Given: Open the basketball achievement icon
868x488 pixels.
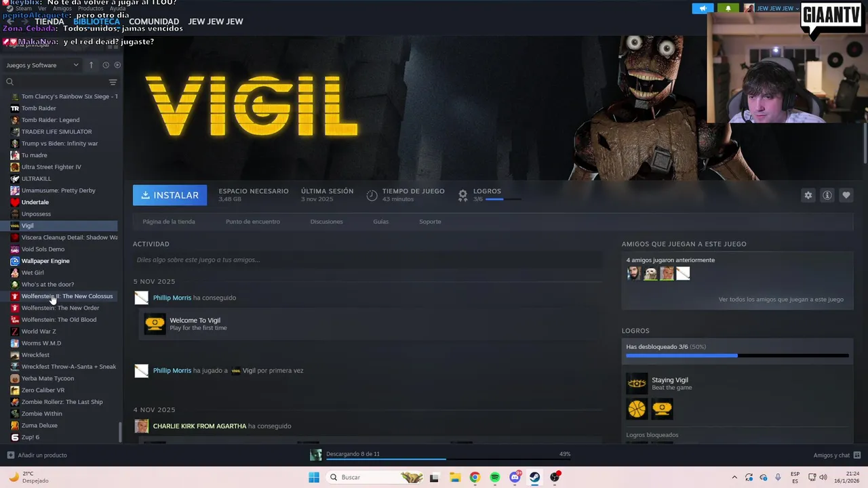Looking at the screenshot, I should coord(637,409).
